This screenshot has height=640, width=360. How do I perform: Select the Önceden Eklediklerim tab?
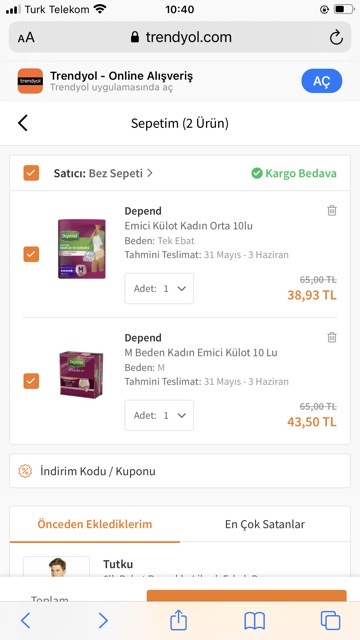click(95, 524)
